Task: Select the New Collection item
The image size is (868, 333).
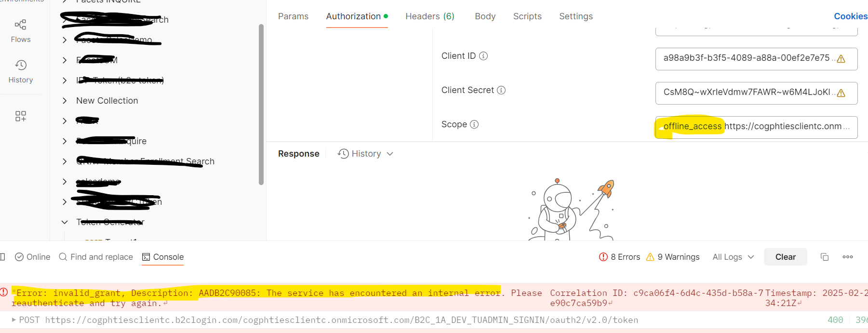Action: (107, 101)
